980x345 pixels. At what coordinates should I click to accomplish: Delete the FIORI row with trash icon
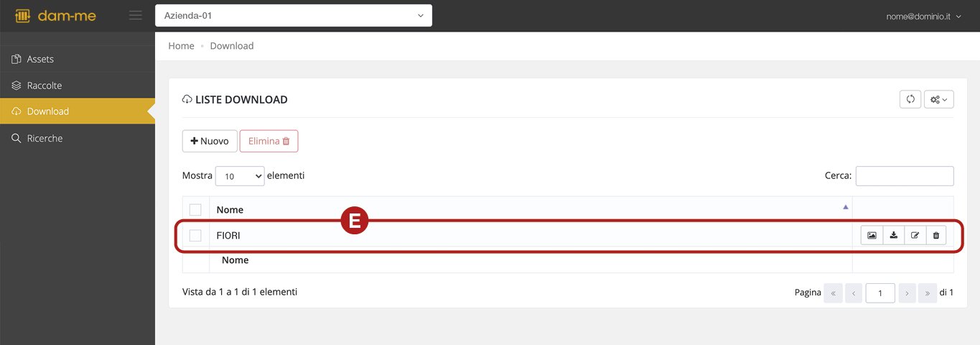click(x=935, y=235)
